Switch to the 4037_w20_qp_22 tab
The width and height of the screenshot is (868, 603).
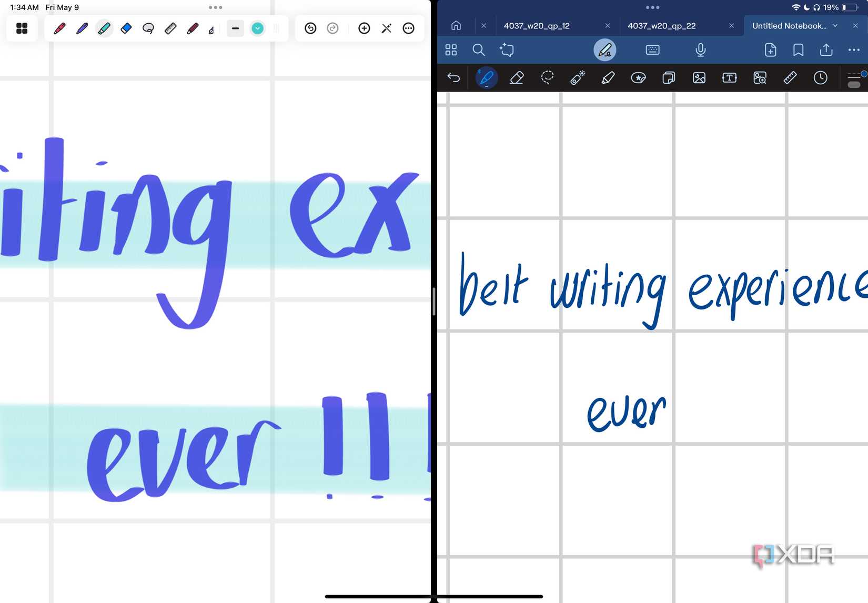(x=662, y=25)
